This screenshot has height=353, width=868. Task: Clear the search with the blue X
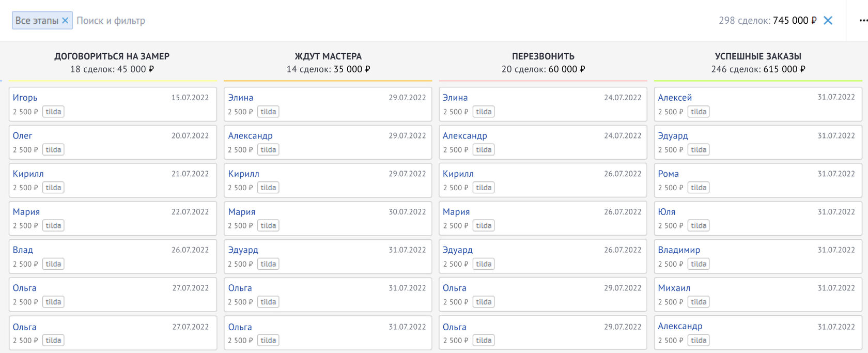(828, 21)
